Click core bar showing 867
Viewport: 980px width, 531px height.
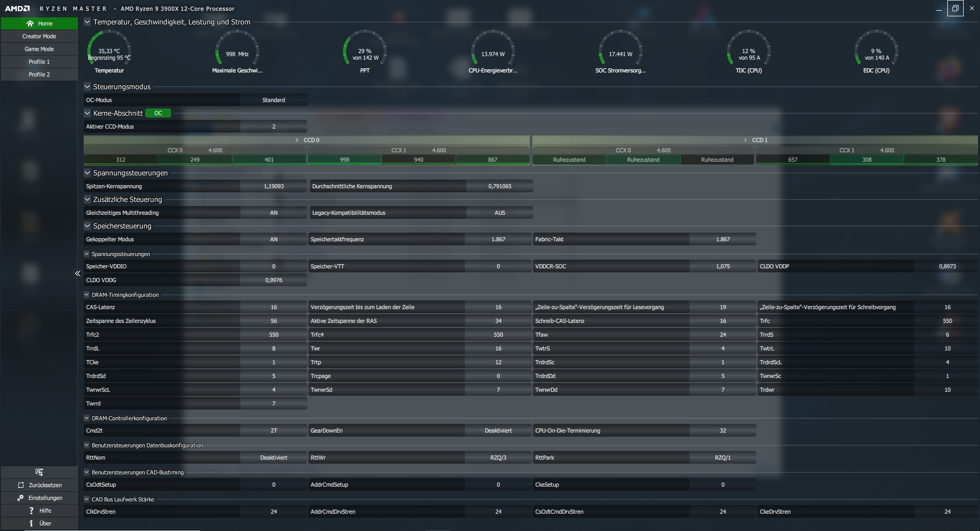pos(493,160)
